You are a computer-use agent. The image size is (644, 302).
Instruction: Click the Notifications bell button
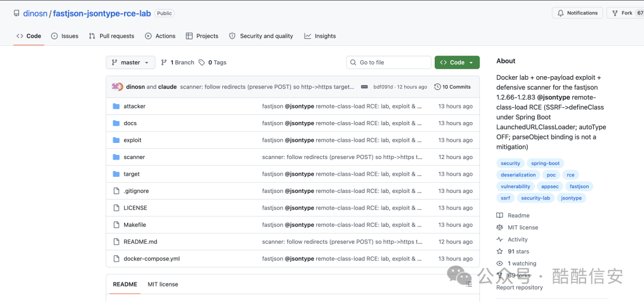click(x=577, y=13)
